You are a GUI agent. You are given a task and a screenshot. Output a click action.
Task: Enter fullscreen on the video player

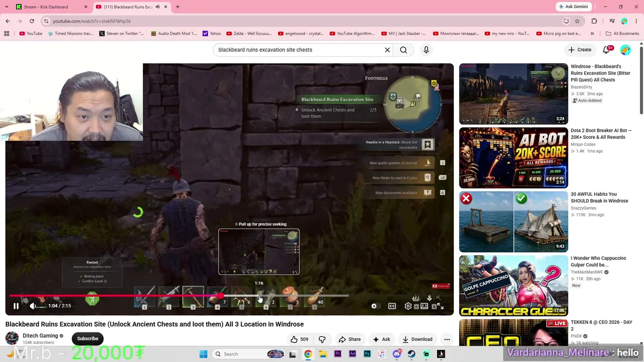click(x=440, y=306)
